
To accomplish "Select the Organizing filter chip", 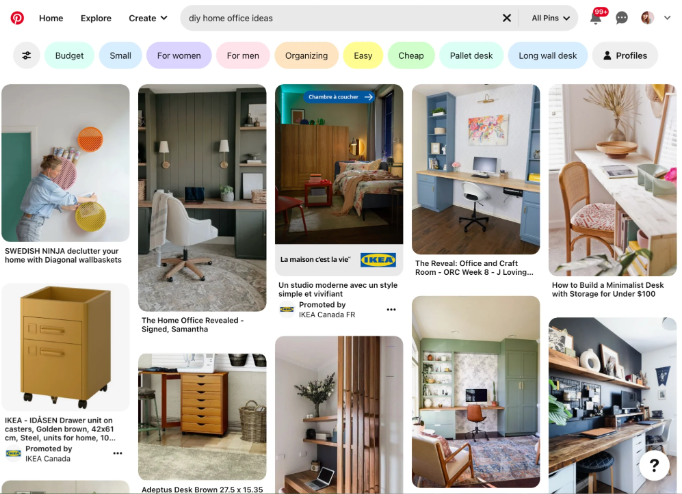I will point(306,56).
